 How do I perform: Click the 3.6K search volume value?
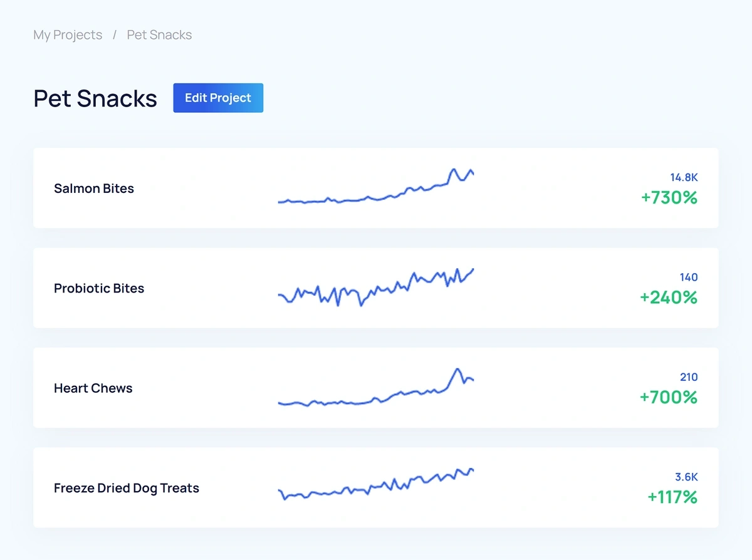click(686, 477)
